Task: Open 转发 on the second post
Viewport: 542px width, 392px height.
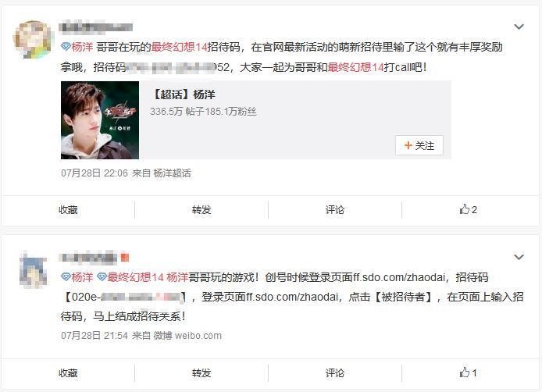Action: tap(201, 373)
